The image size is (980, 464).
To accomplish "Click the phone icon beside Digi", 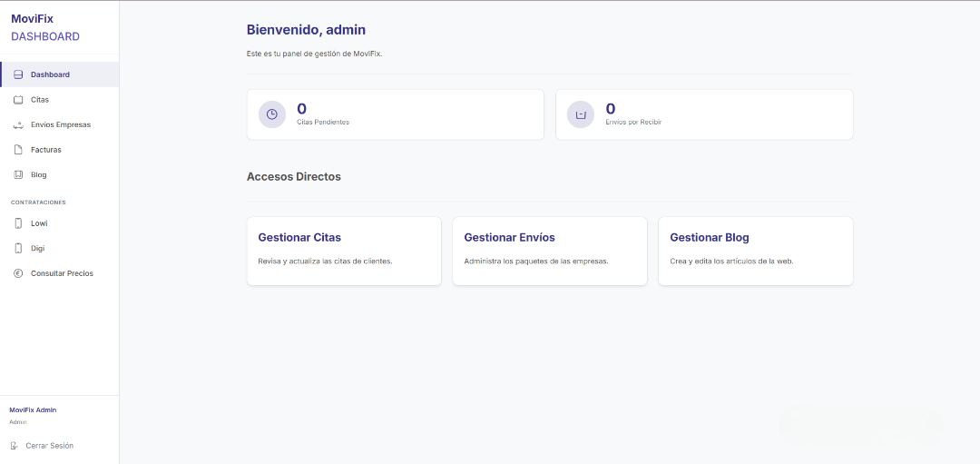I will coord(18,248).
